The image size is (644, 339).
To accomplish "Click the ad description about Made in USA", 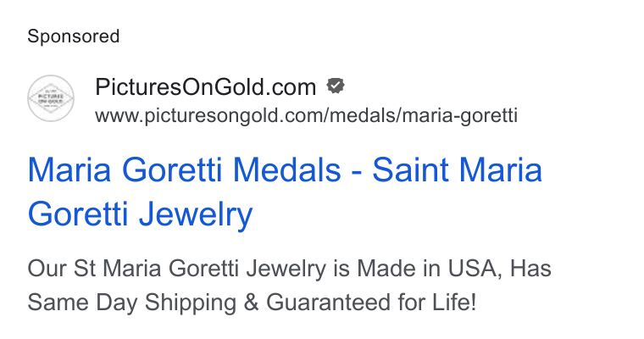I will point(289,286).
